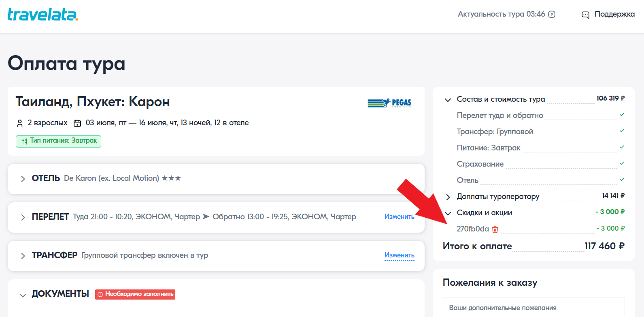Click the Трансфер: Групповой row

(541, 132)
